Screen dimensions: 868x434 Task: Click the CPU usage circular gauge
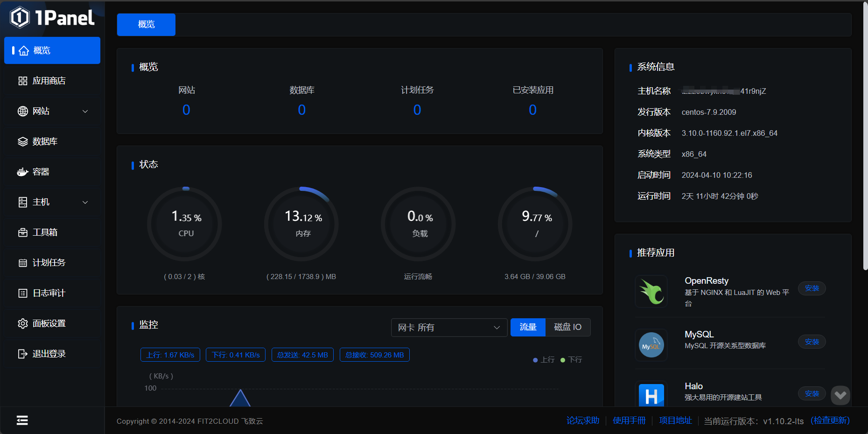click(x=185, y=224)
